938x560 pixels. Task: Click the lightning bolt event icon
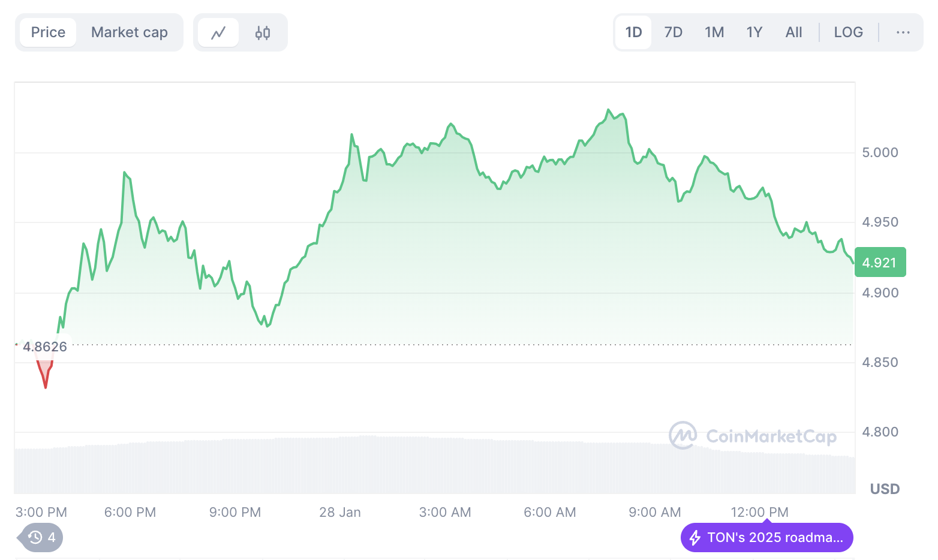pyautogui.click(x=695, y=537)
